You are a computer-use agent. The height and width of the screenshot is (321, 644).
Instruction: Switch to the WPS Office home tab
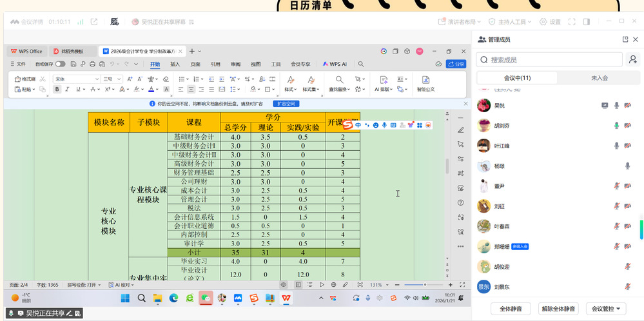click(26, 51)
